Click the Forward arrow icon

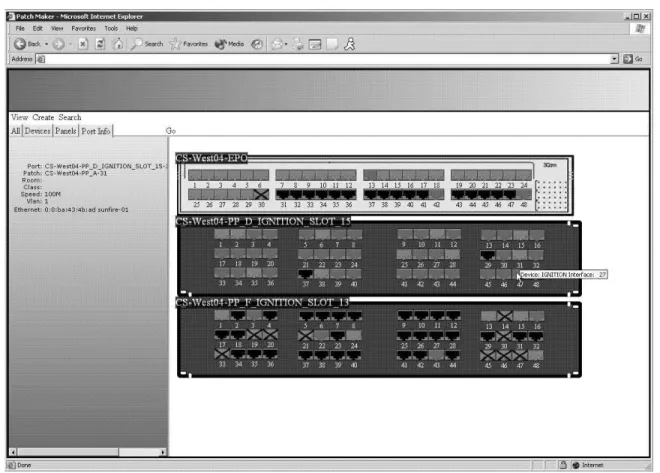[x=59, y=44]
